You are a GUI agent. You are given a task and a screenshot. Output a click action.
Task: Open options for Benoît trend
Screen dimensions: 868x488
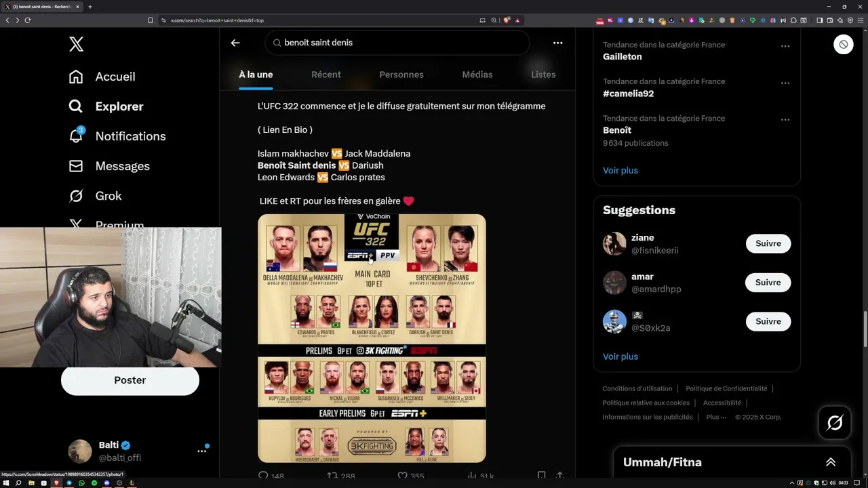click(x=785, y=119)
